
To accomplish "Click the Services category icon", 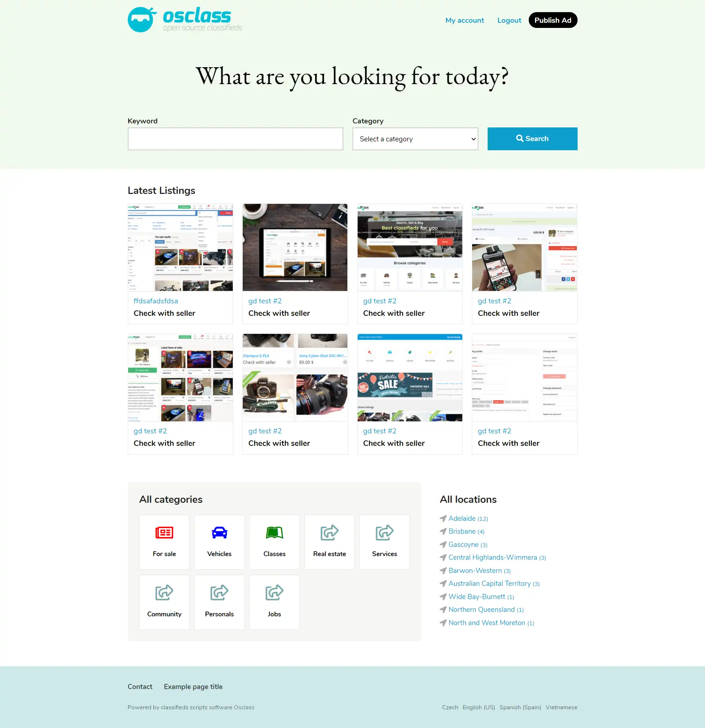I will coord(384,533).
